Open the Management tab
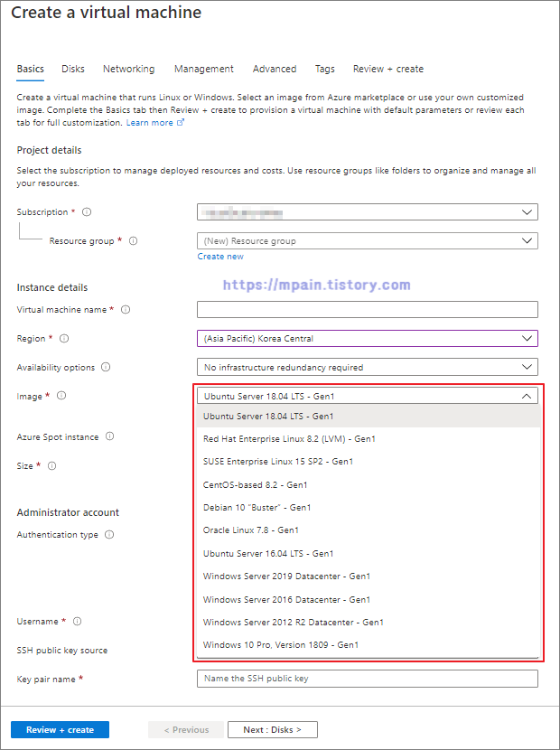 point(204,69)
